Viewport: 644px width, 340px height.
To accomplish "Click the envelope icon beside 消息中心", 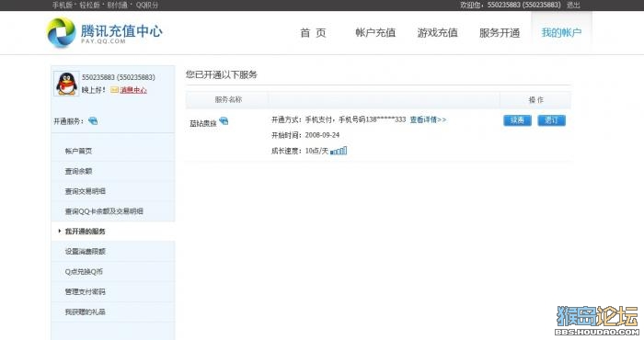I will pos(115,90).
